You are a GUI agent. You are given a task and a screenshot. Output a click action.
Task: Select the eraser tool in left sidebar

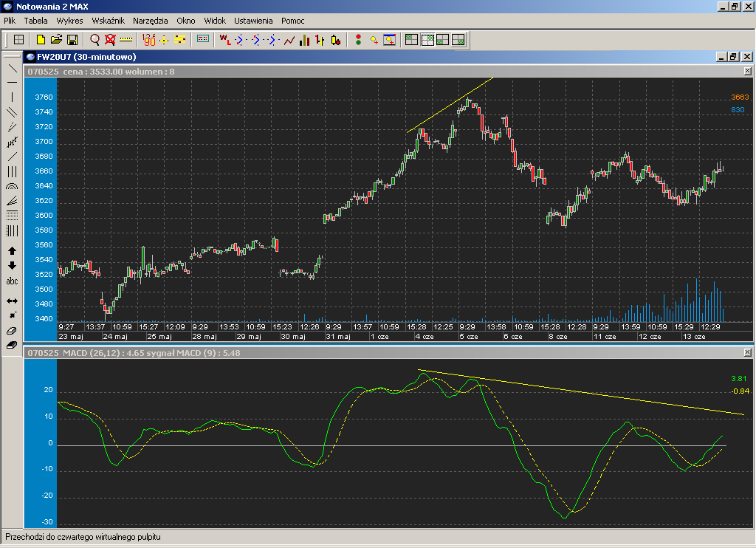coord(12,331)
